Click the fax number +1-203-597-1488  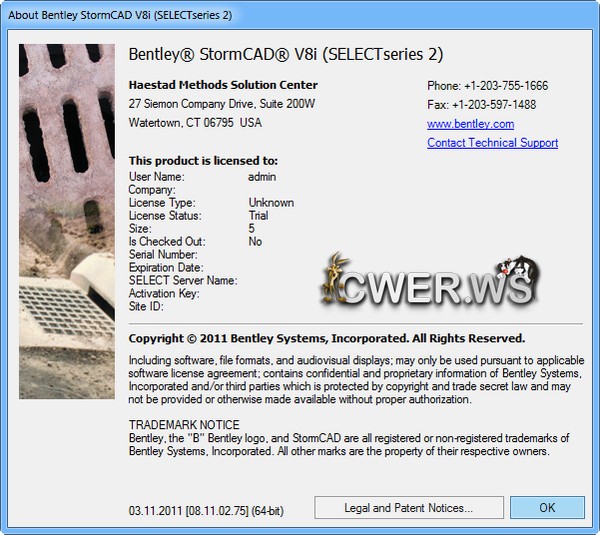(494, 104)
